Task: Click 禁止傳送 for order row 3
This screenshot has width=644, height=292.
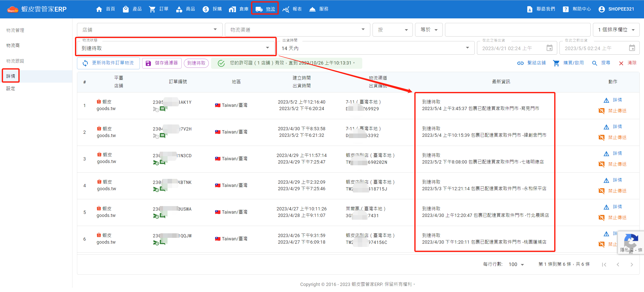Action: click(613, 164)
